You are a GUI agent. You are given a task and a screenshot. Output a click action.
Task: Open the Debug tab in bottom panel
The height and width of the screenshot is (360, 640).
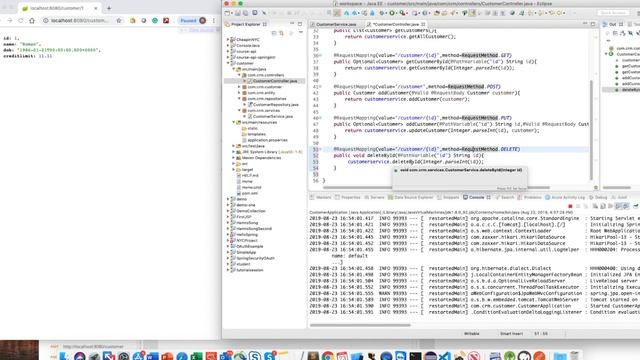[598, 197]
